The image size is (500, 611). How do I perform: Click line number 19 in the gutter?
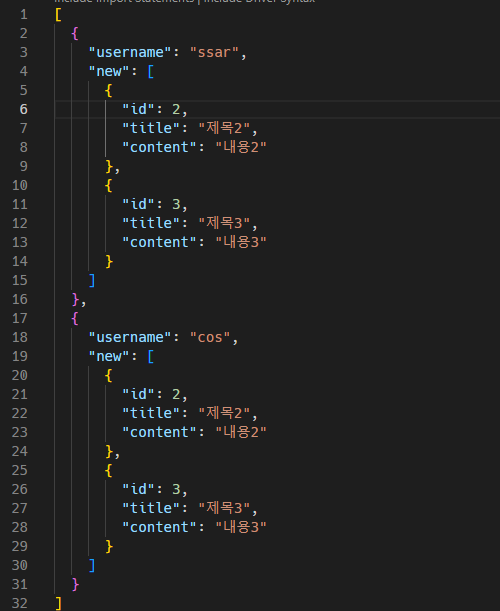point(19,356)
